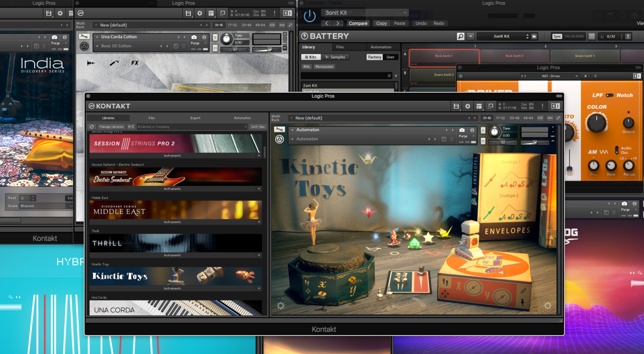The height and width of the screenshot is (354, 644).
Task: Open Battery's search via the magnifier icon
Action: [460, 36]
